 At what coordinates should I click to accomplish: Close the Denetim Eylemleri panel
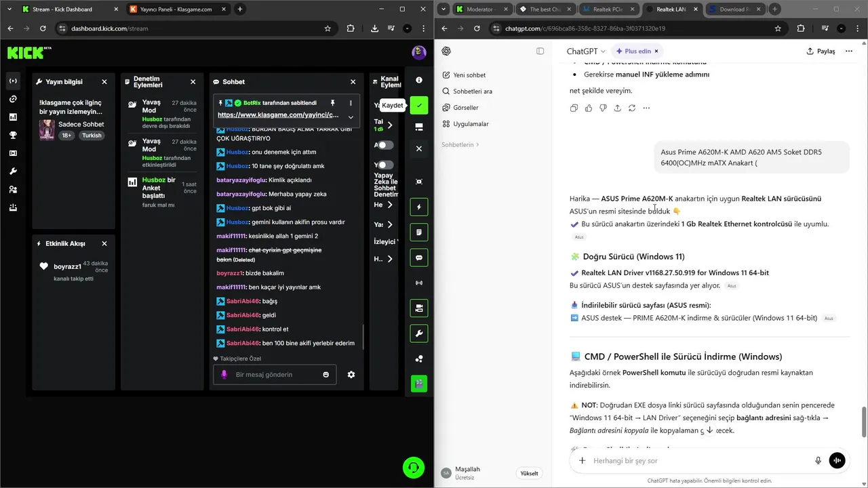pos(193,81)
